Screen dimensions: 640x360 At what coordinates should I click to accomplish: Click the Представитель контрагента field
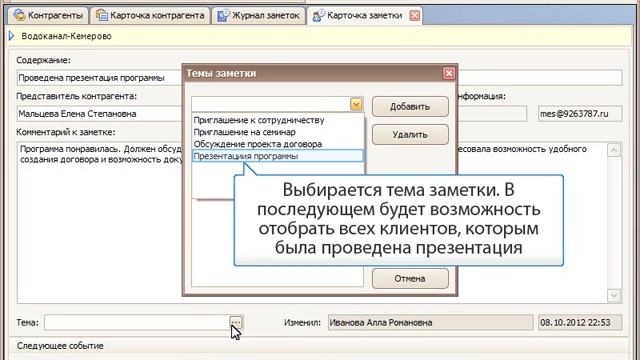[x=100, y=113]
